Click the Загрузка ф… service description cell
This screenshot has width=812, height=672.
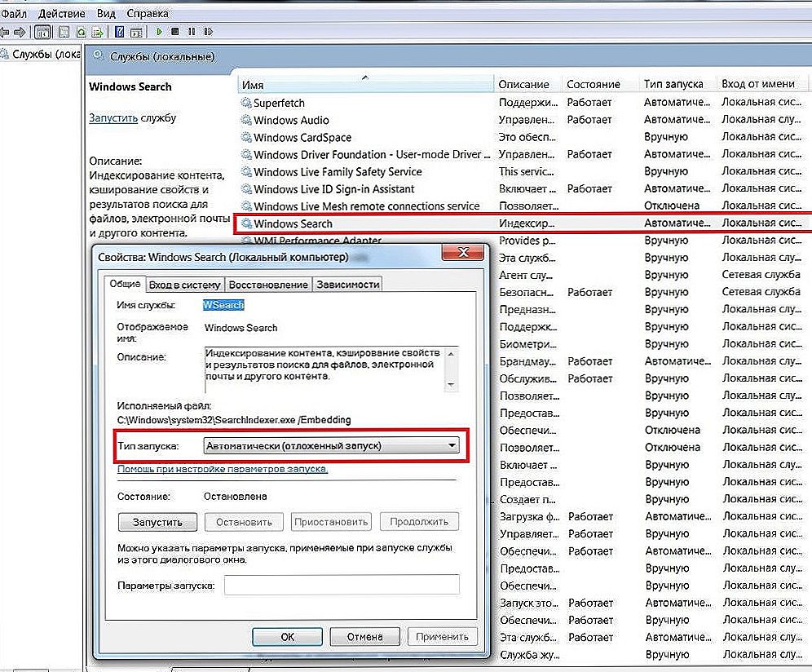pyautogui.click(x=529, y=516)
